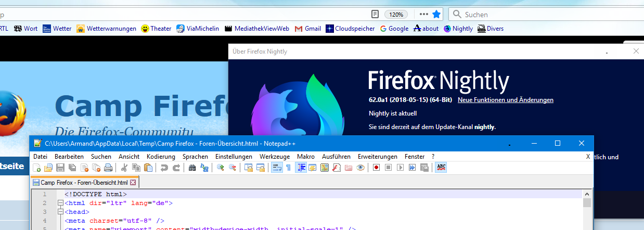644x230 pixels.
Task: Open the Ansicht menu
Action: tap(129, 156)
